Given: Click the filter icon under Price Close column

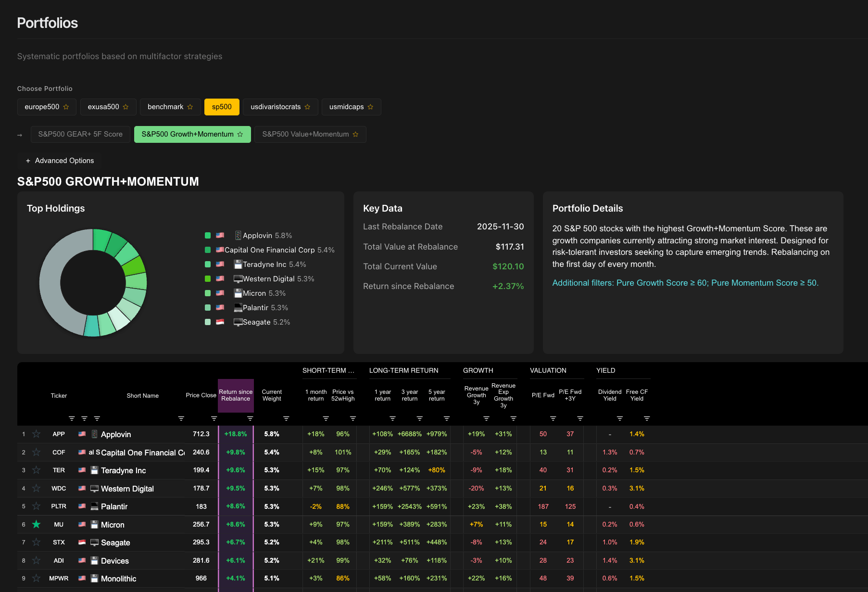Looking at the screenshot, I should click(x=214, y=418).
